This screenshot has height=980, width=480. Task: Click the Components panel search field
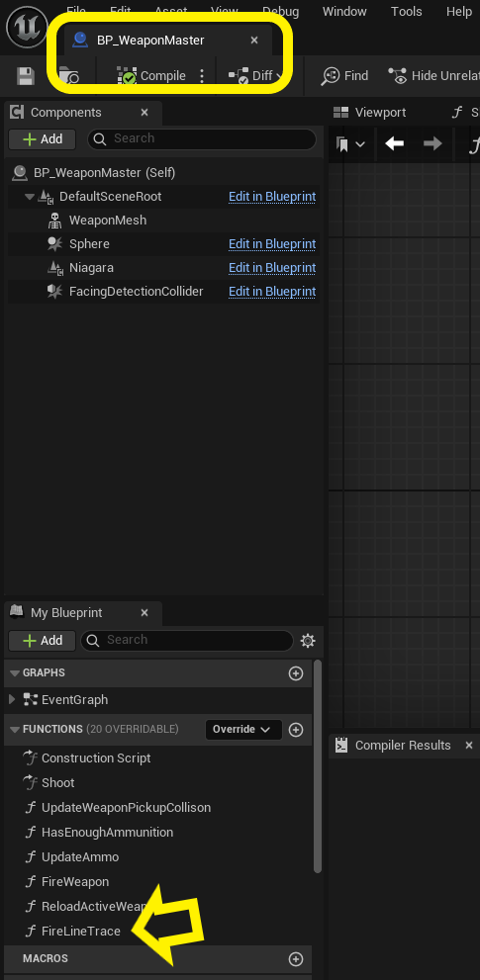(202, 138)
